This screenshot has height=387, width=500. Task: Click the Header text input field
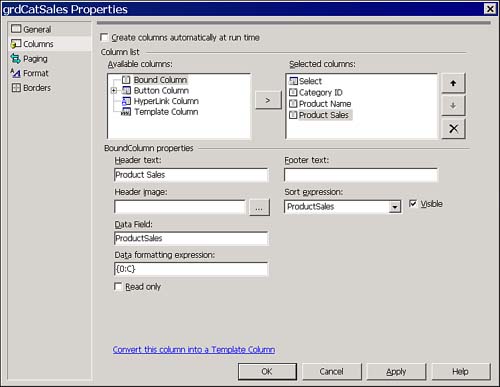191,175
